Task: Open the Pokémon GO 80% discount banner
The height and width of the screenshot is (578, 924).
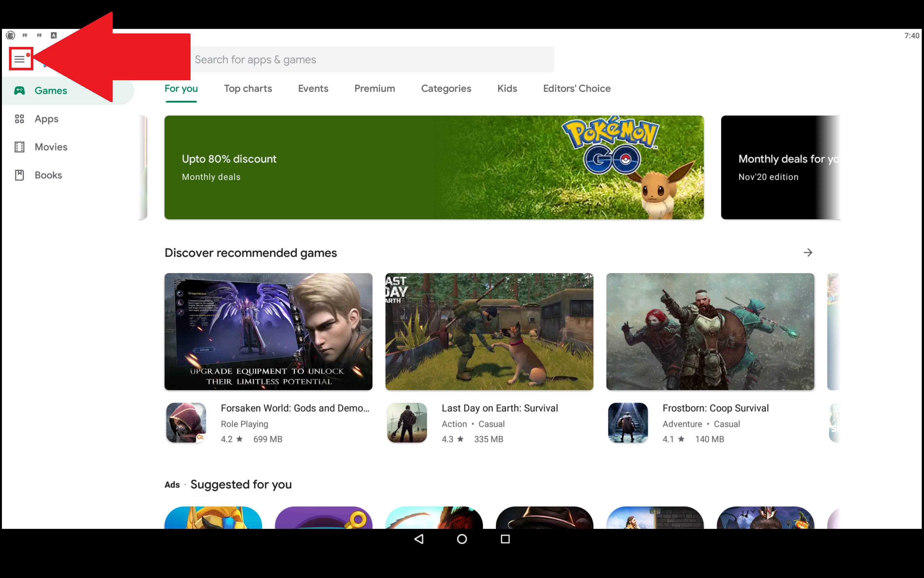Action: pos(434,167)
